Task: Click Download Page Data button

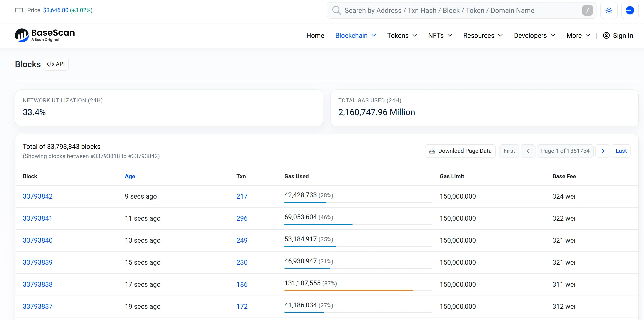Action: click(x=460, y=151)
